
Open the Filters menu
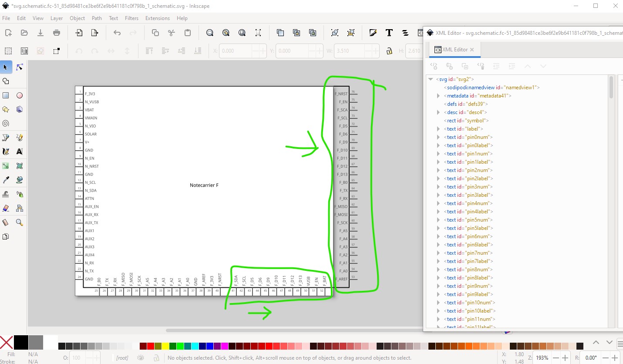[x=131, y=18]
